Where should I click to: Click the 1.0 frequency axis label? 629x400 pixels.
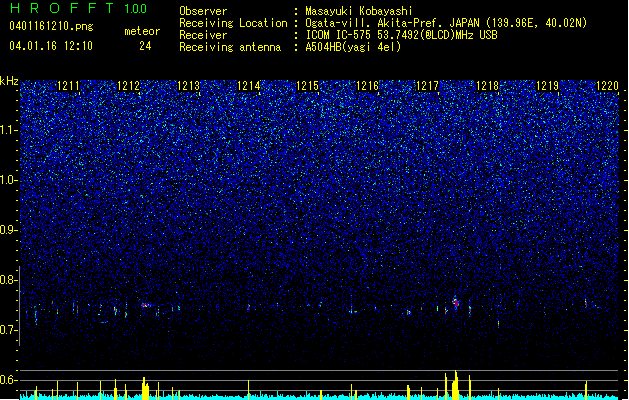pos(9,180)
